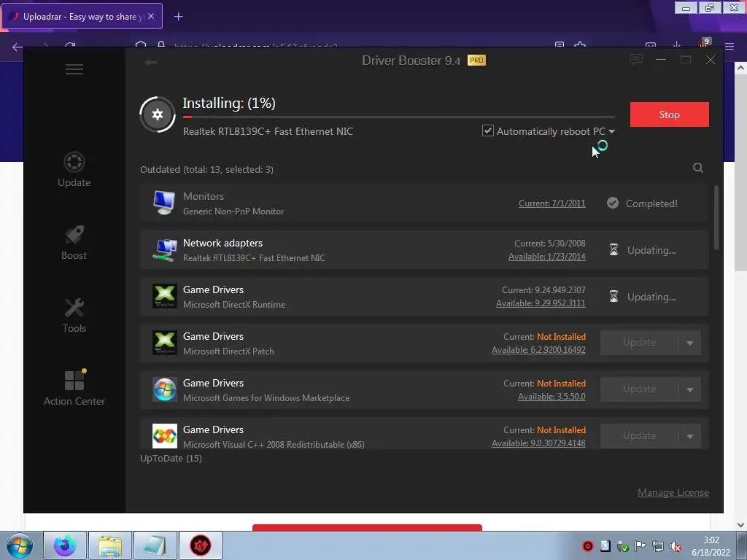Viewport: 747px width, 560px height.
Task: Expand the Automatically reboot PC dropdown arrow
Action: 612,131
